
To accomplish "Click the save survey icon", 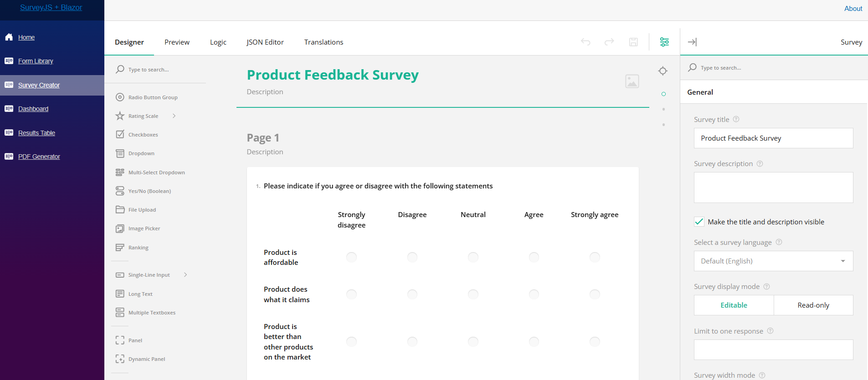I will tap(633, 42).
